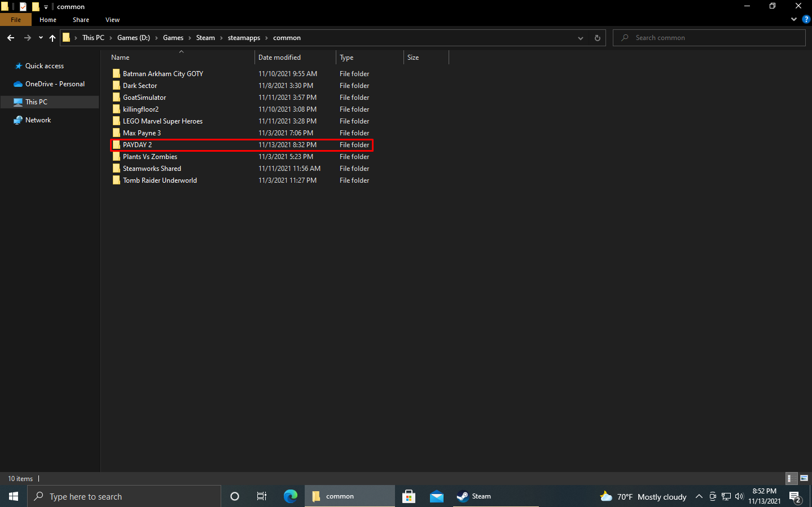Screen dimensions: 812x507
Task: Select the LEGO Marvel Super Heroes folder icon
Action: point(116,121)
